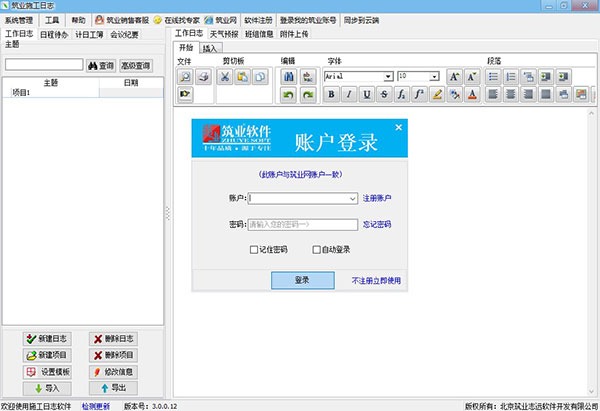Click the 忘记密码 link
600x411 pixels.
[x=377, y=225]
